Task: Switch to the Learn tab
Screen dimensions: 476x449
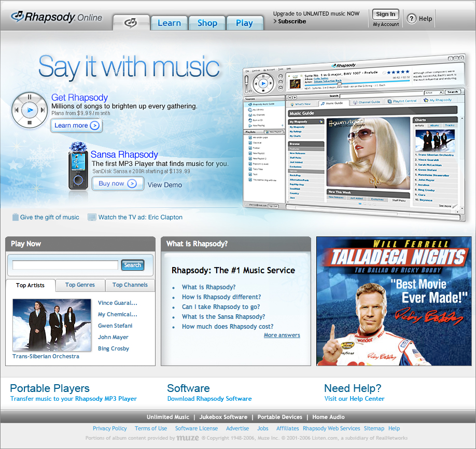Action: click(x=169, y=23)
